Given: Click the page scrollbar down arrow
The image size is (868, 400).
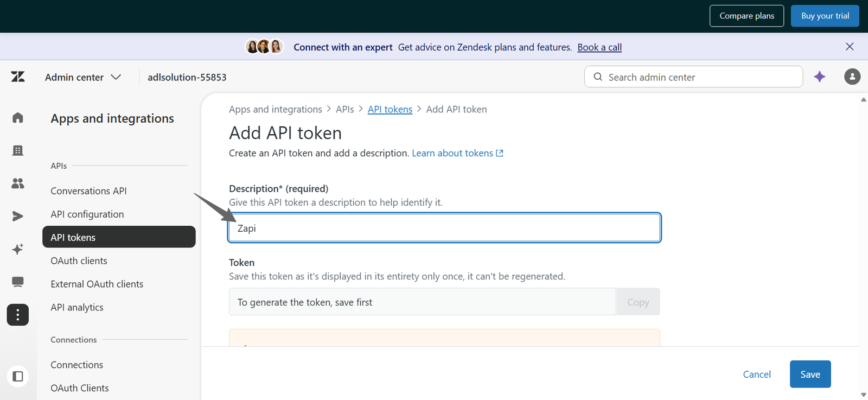Looking at the screenshot, I should (x=863, y=395).
